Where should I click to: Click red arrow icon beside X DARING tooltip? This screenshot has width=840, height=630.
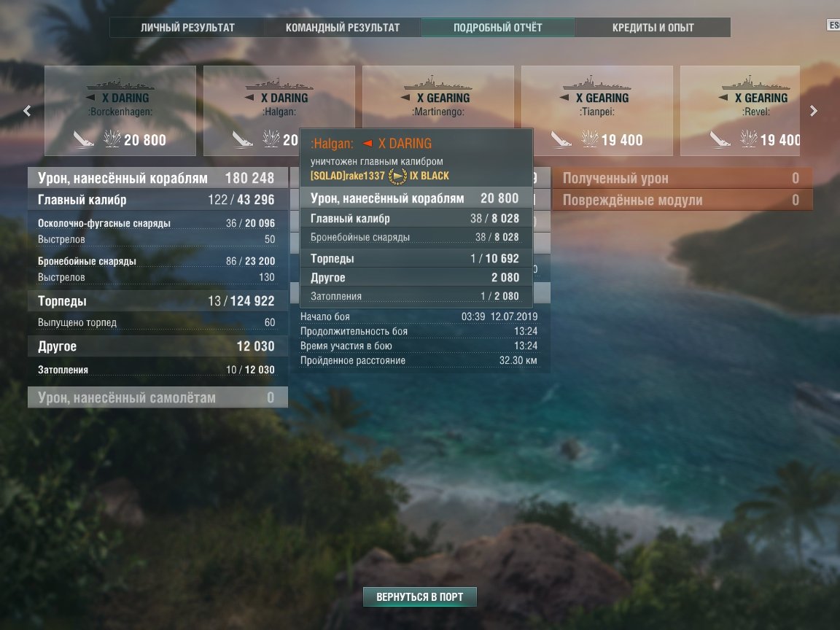tap(367, 144)
